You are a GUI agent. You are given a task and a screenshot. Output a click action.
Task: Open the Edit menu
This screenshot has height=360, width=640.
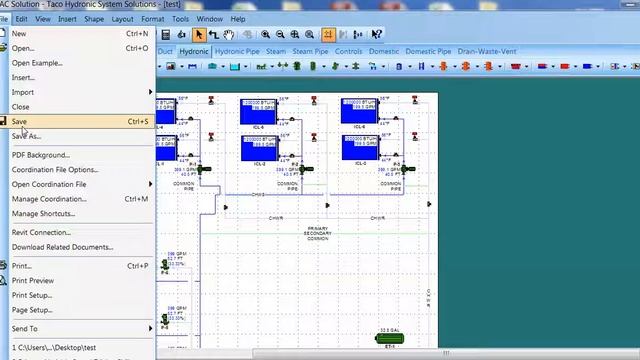click(x=21, y=19)
